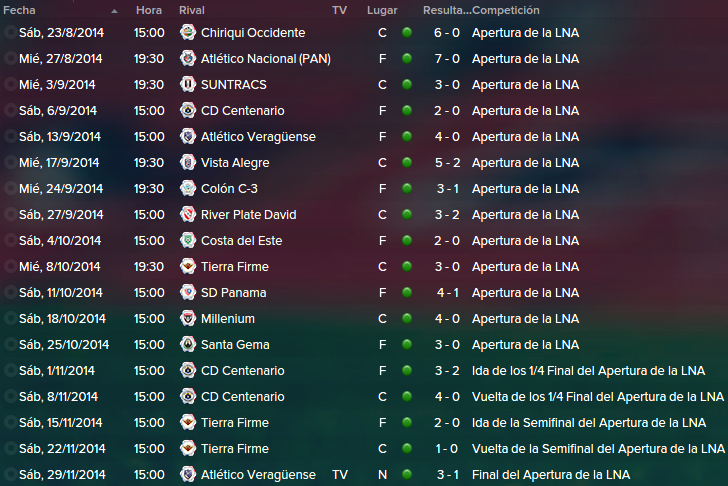Click green win indicator for SD Panama match
Image resolution: width=728 pixels, height=486 pixels.
click(x=407, y=292)
